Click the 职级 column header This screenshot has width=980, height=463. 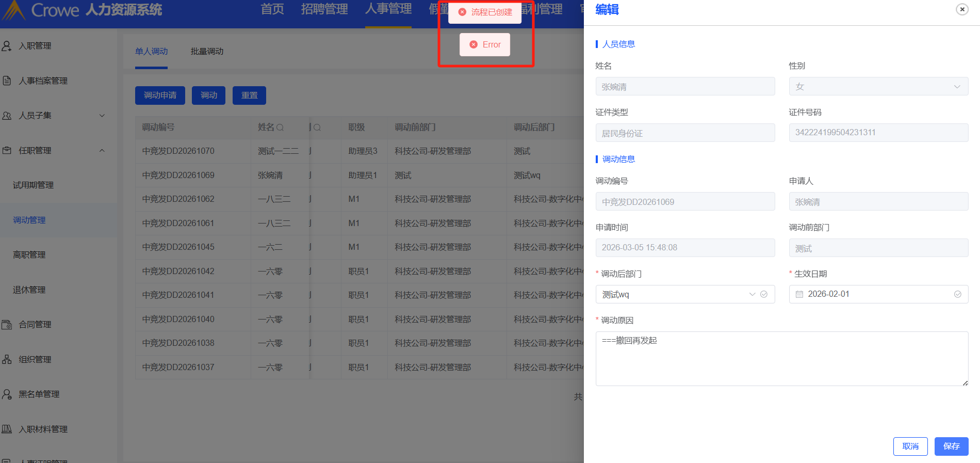point(356,127)
